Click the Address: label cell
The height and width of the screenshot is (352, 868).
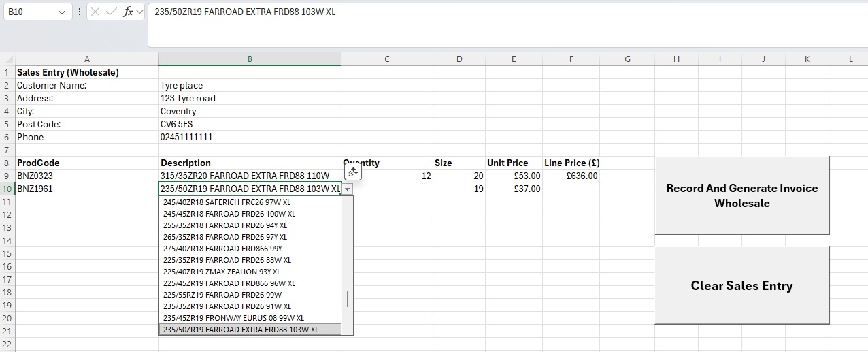(86, 98)
